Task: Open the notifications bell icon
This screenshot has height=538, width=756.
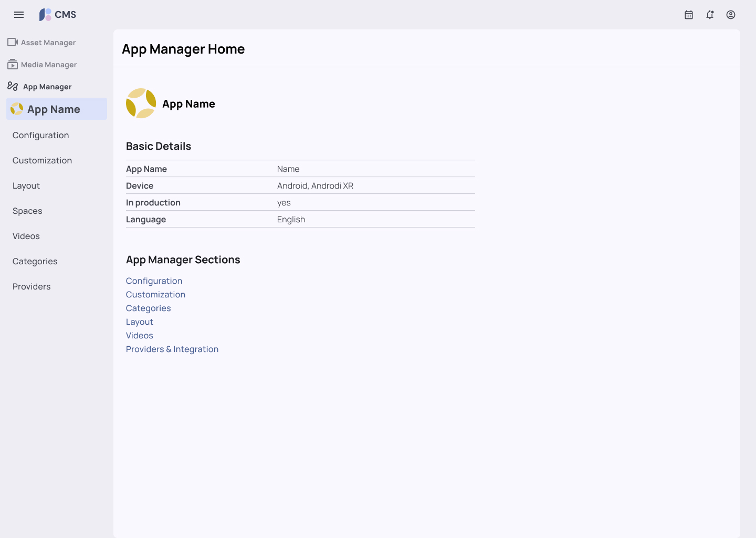Action: tap(710, 15)
